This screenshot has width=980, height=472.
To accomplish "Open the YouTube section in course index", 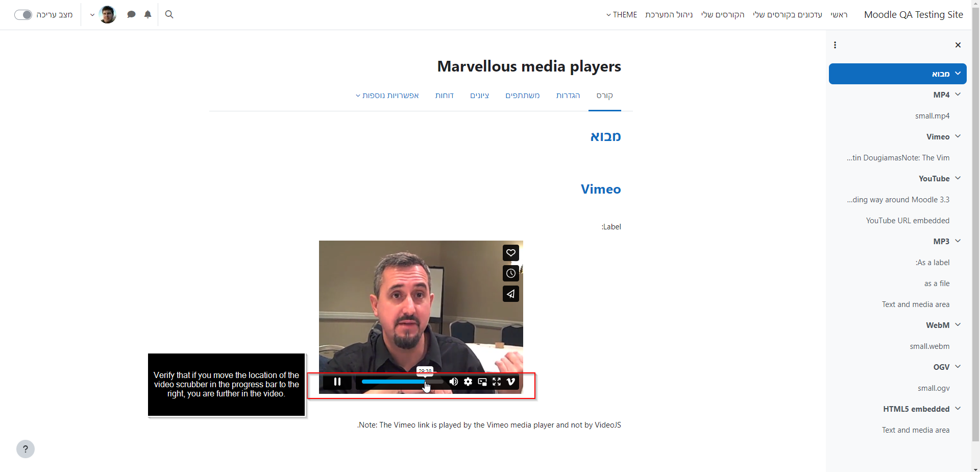I will (x=934, y=179).
